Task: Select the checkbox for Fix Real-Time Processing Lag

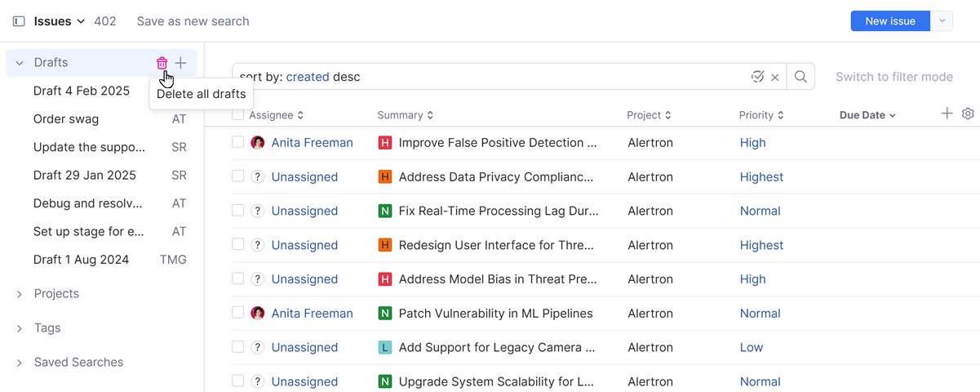Action: pyautogui.click(x=238, y=211)
